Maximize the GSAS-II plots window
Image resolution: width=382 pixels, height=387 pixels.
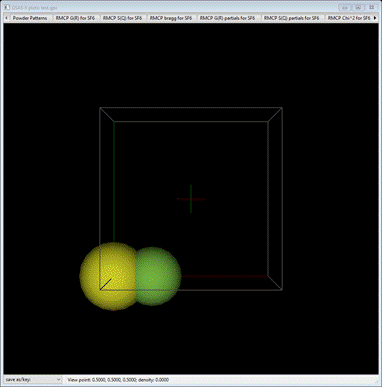358,7
